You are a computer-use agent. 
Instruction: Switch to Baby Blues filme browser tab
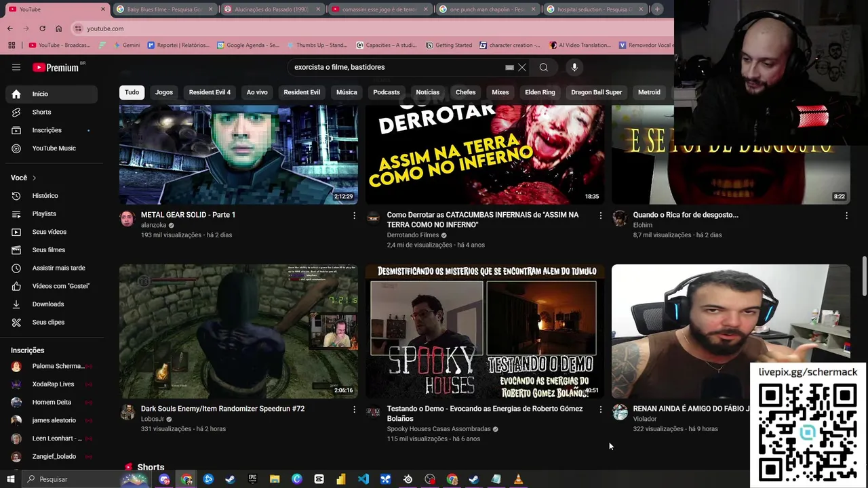[165, 9]
